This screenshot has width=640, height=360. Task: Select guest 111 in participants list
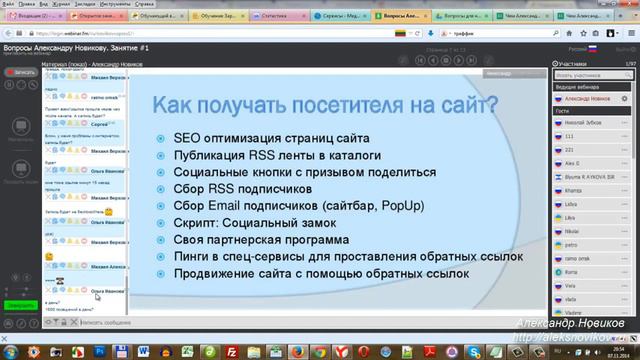[x=592, y=136]
